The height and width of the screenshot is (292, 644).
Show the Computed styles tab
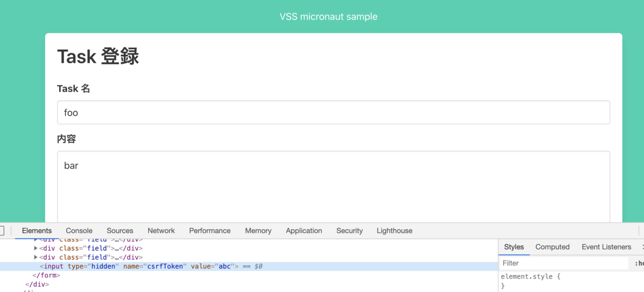point(552,247)
